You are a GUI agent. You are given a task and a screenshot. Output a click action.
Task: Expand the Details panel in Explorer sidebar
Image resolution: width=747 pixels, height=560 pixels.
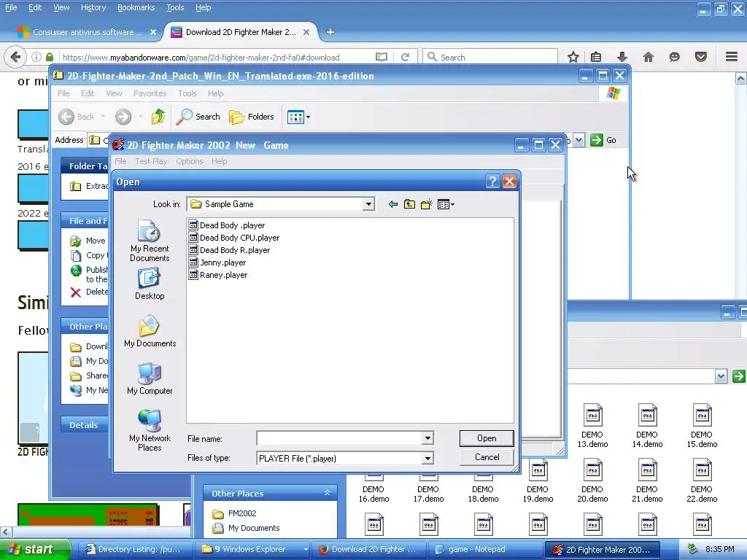tap(83, 425)
